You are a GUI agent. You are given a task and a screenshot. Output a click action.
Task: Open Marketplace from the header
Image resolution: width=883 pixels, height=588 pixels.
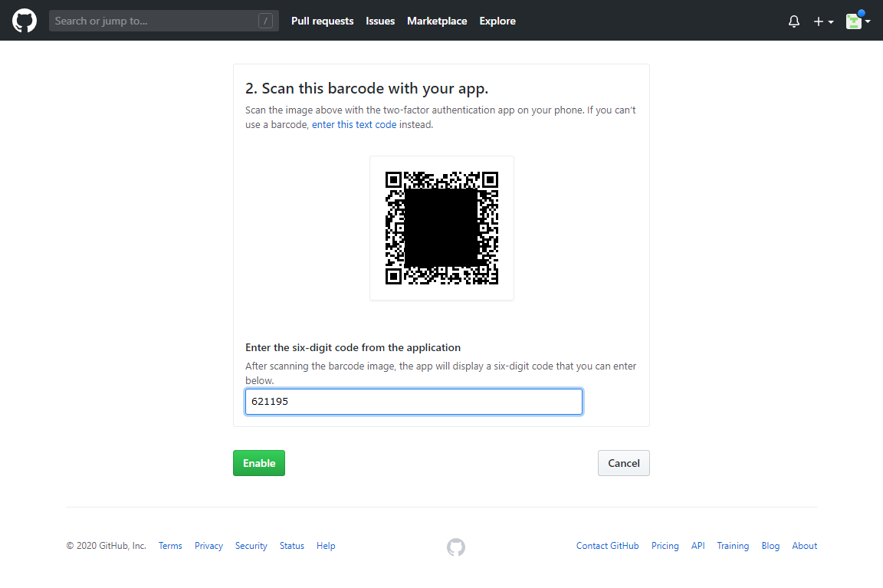(x=437, y=21)
